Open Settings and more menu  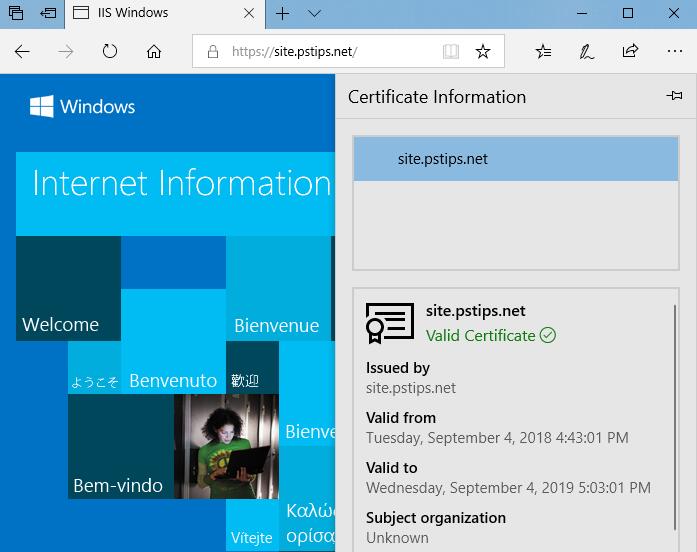pos(675,52)
